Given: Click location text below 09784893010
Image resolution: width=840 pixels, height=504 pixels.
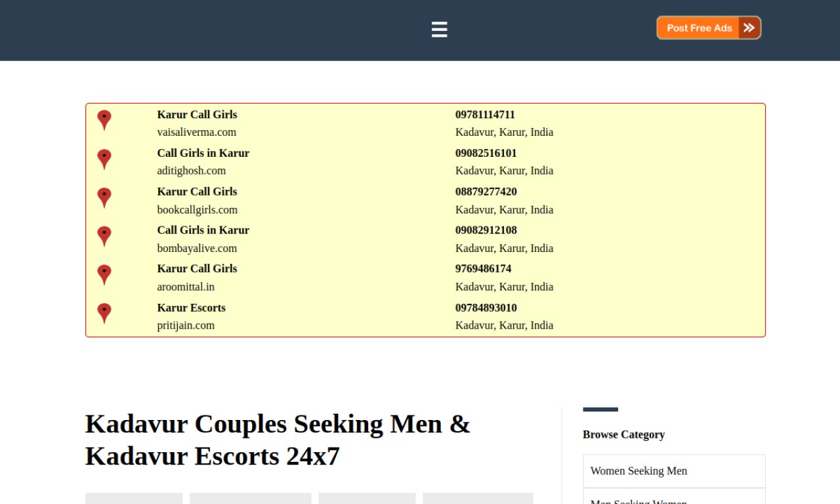Looking at the screenshot, I should click(505, 325).
